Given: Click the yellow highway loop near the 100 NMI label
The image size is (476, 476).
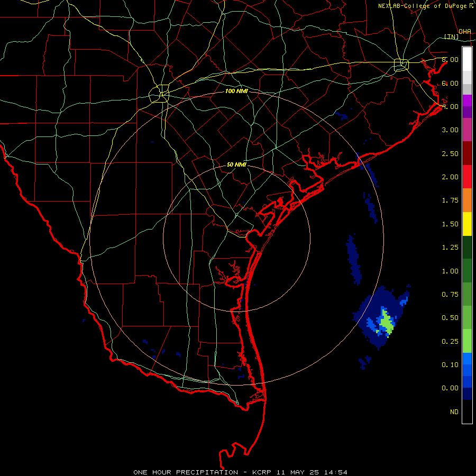Looking at the screenshot, I should tap(159, 94).
